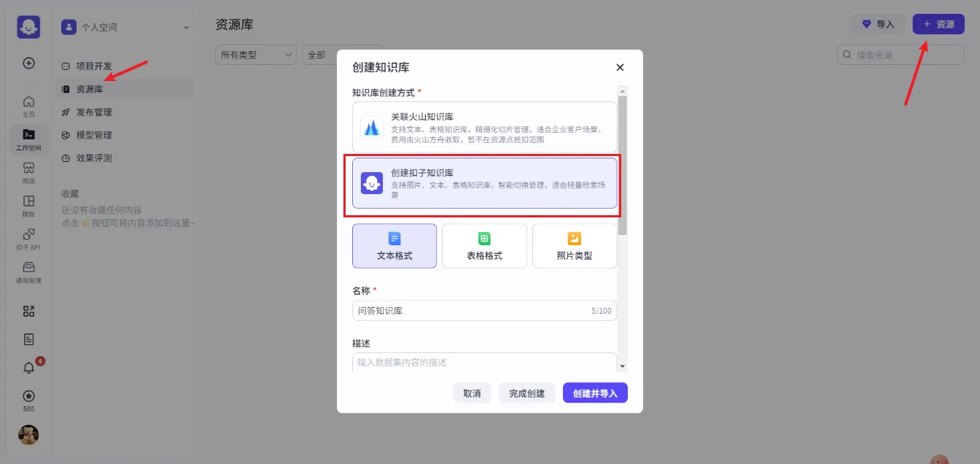Click the dialog scrollbar down arrow

click(622, 366)
